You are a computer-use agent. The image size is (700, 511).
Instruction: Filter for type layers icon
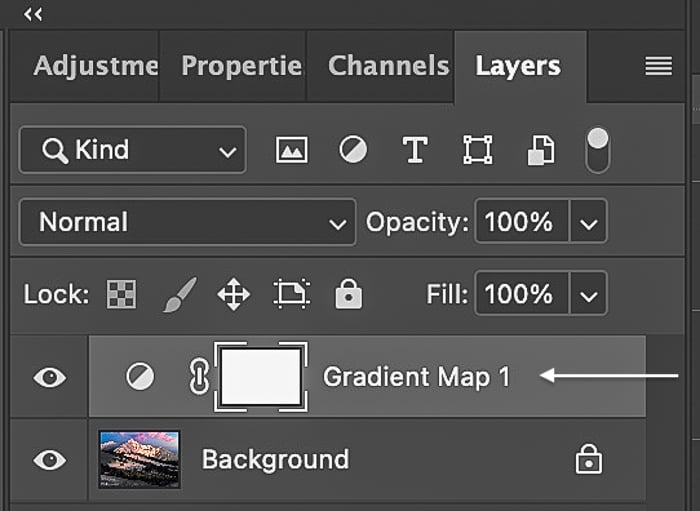pos(415,150)
